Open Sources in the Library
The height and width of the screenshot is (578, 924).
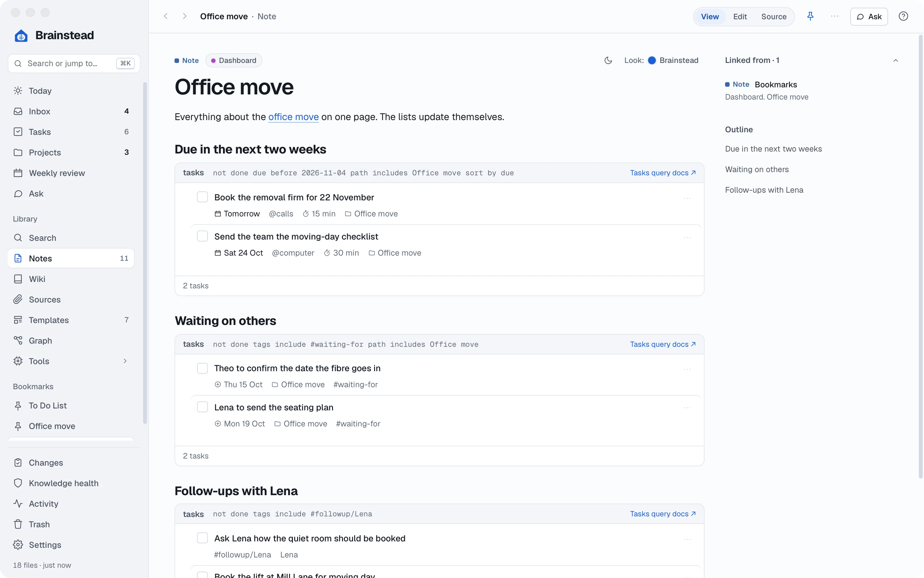(x=71, y=299)
